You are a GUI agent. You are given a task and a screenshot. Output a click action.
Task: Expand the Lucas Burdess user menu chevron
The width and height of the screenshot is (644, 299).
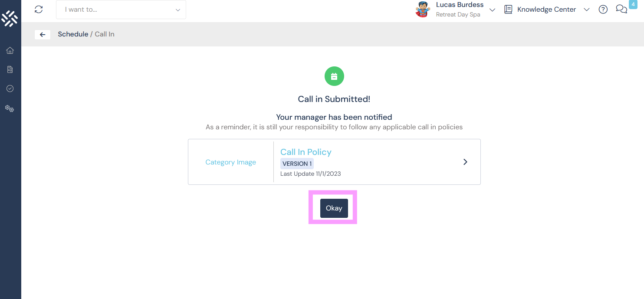[492, 10]
